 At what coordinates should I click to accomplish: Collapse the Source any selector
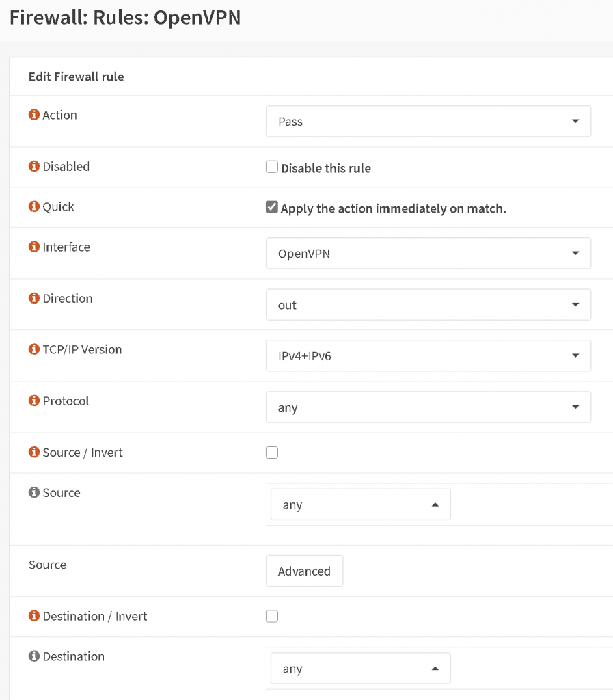[360, 504]
